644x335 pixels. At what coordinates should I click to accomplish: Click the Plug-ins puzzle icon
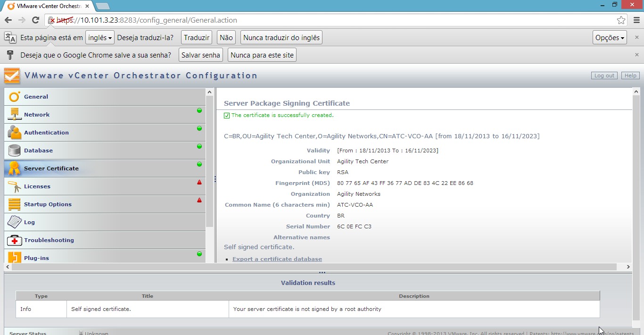point(14,258)
